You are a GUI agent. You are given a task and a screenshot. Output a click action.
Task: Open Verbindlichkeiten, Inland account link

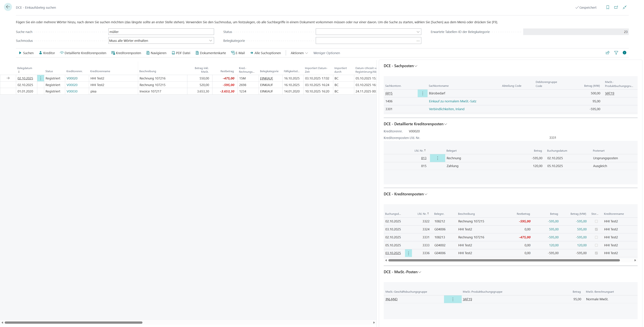point(446,109)
